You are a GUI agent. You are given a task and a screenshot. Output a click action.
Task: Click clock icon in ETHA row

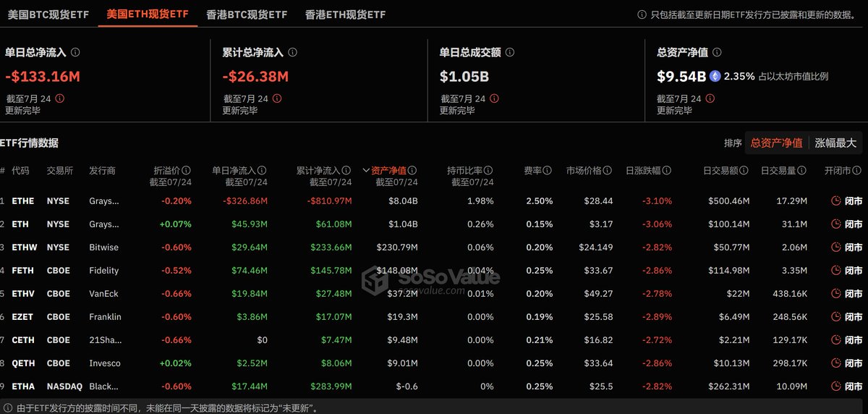pos(837,386)
